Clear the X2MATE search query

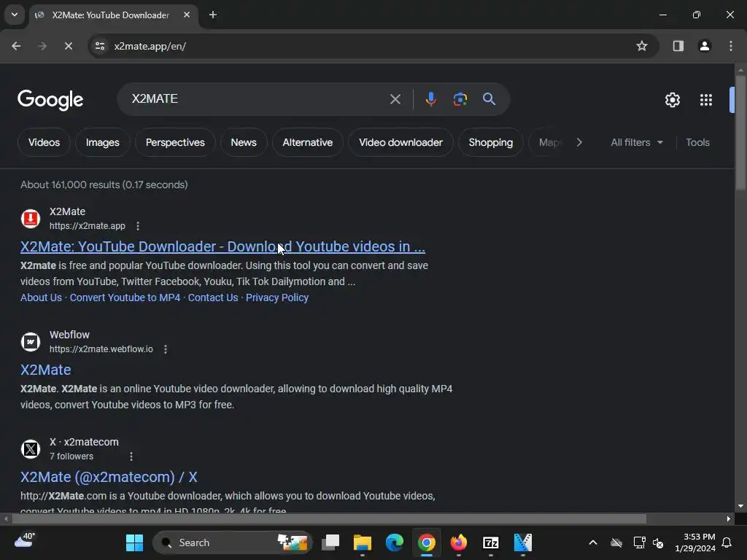pos(395,99)
